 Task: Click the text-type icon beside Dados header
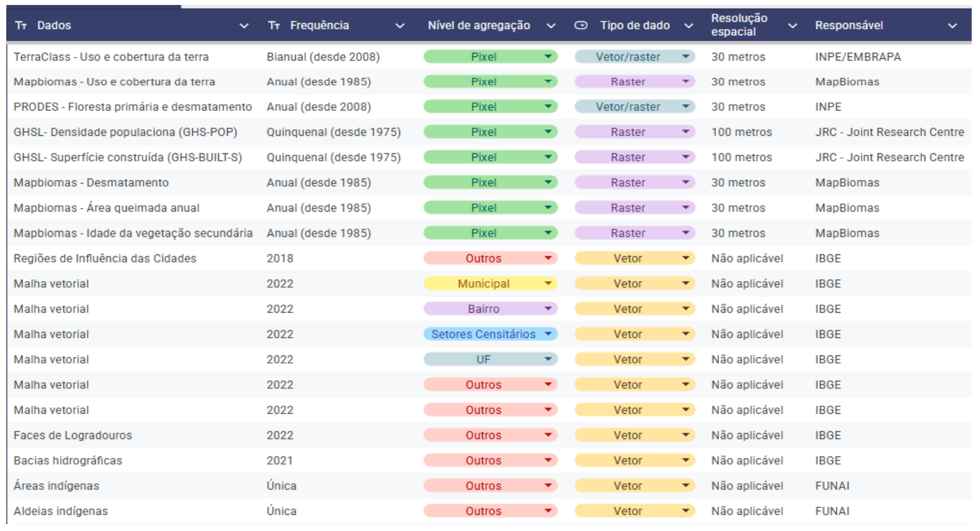pyautogui.click(x=21, y=25)
